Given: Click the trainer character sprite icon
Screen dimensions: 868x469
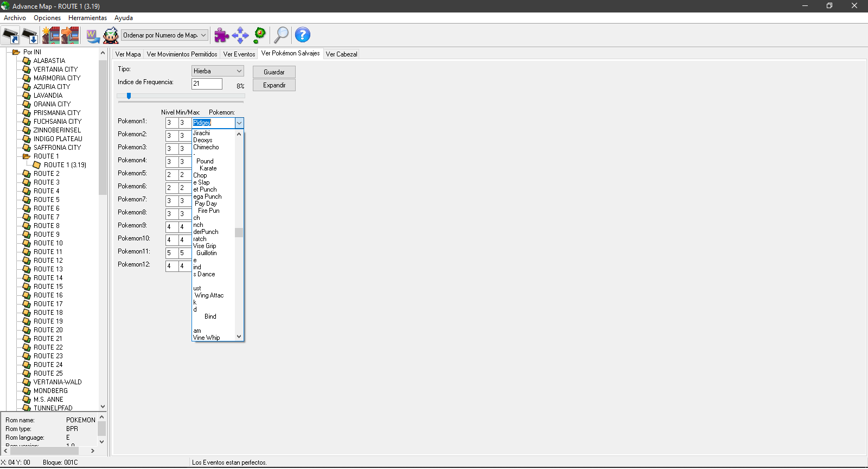Looking at the screenshot, I should pyautogui.click(x=111, y=36).
